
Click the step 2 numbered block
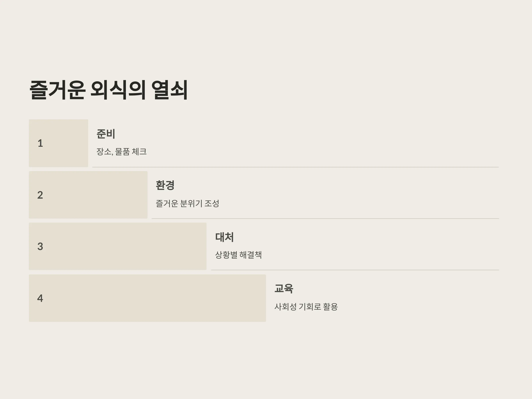pyautogui.click(x=88, y=195)
